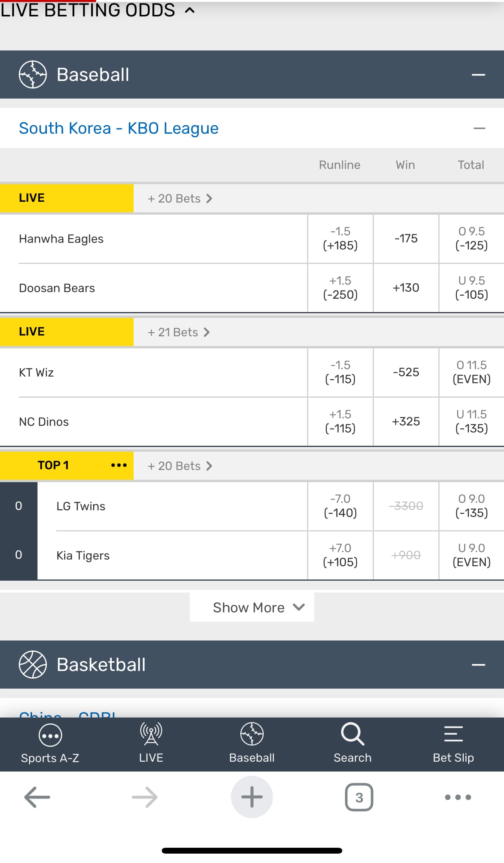The width and height of the screenshot is (504, 863).
Task: Select Hanwha Eagles -175 win odds
Action: tap(406, 239)
